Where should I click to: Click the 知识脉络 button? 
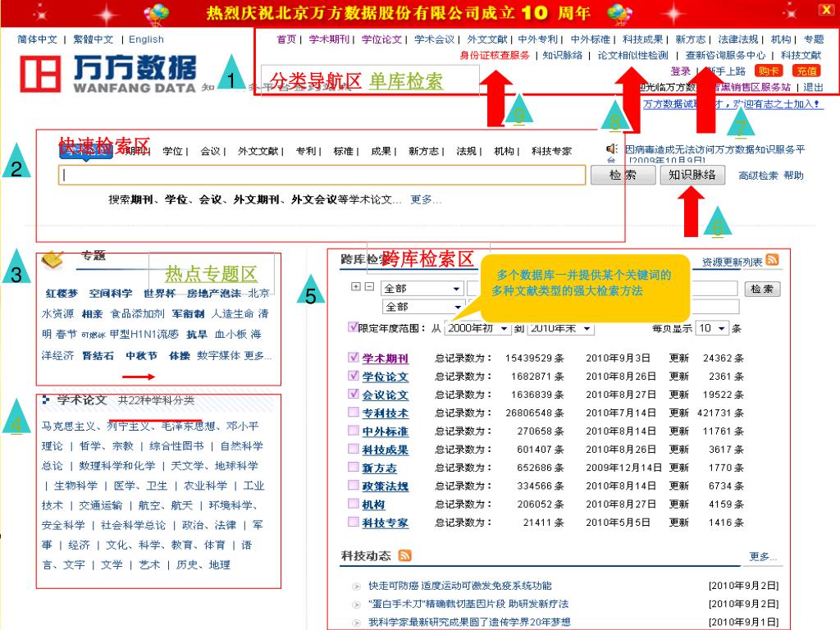[692, 176]
